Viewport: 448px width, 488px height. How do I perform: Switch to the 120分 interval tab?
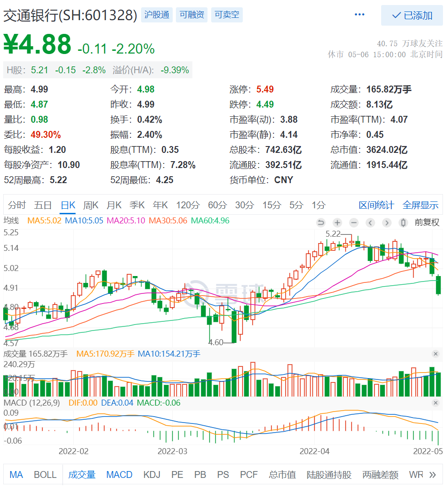(188, 205)
